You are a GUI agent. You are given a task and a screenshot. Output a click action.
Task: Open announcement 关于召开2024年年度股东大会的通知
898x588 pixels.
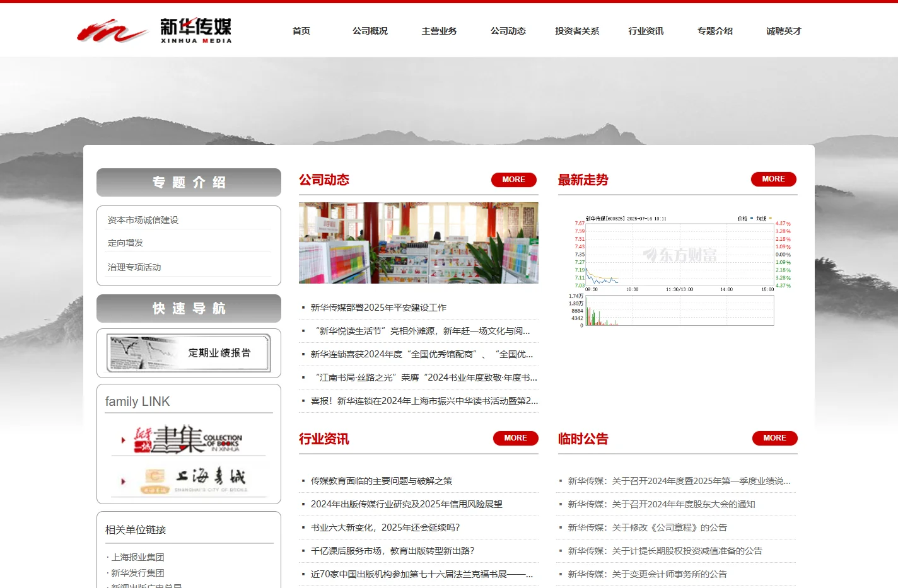(662, 504)
